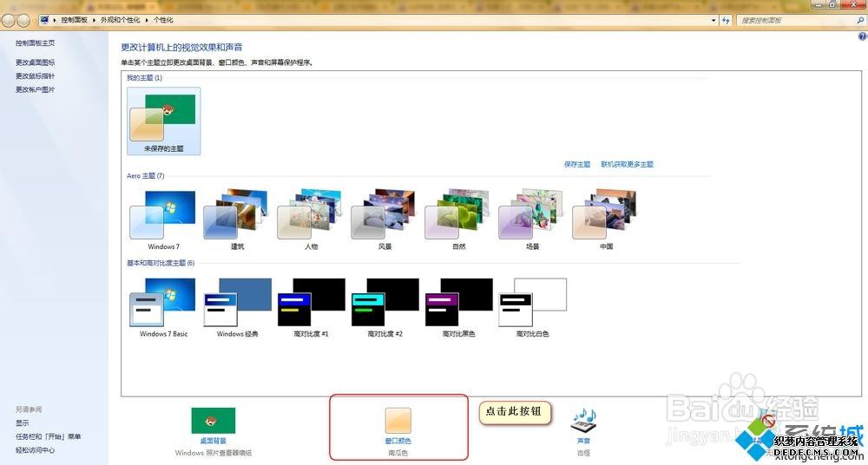Click the 保存主题 link
The image size is (868, 465).
click(577, 165)
